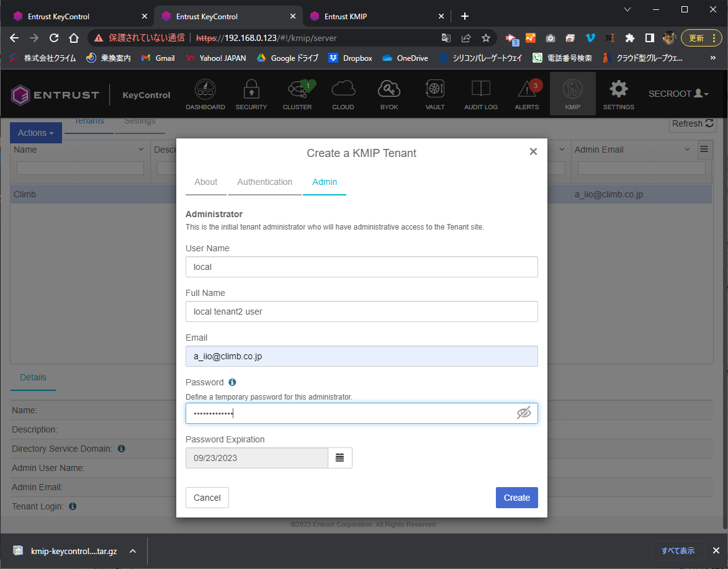Select the Admin tab
The height and width of the screenshot is (569, 728).
point(325,182)
